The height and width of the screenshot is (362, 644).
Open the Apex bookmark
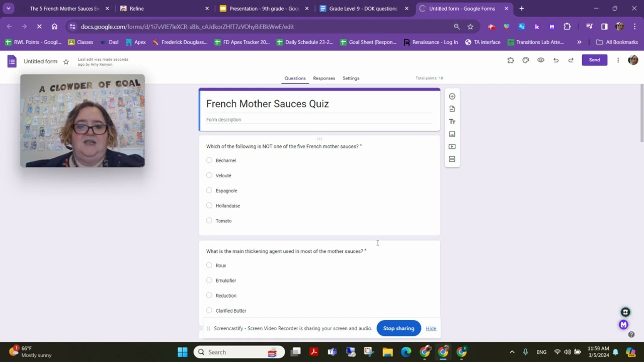click(135, 42)
